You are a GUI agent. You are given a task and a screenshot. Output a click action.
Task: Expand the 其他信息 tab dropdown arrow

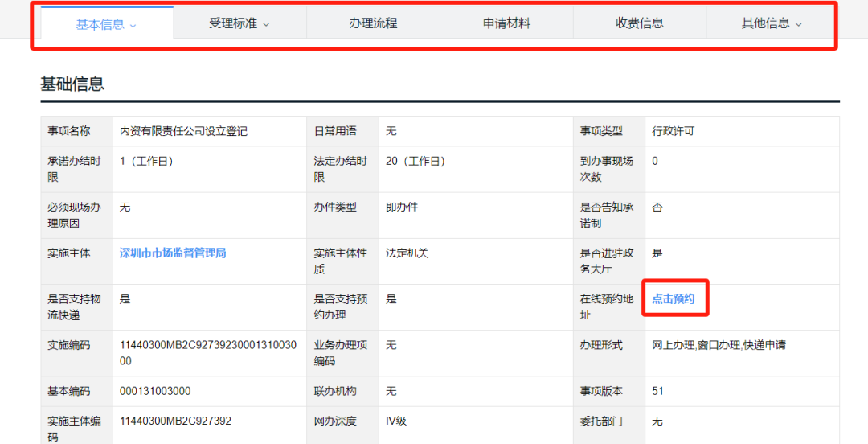point(799,25)
